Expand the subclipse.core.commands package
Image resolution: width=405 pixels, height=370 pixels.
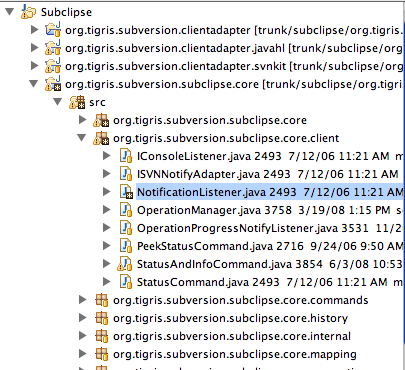(82, 300)
